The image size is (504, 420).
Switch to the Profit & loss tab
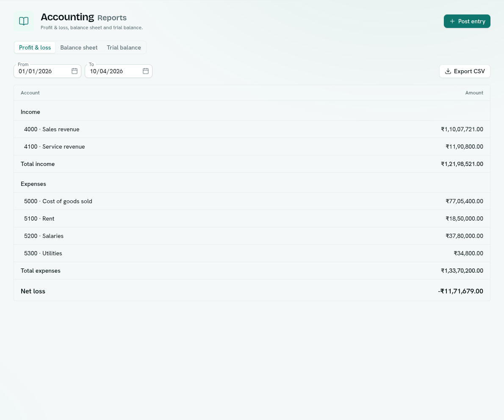point(35,47)
